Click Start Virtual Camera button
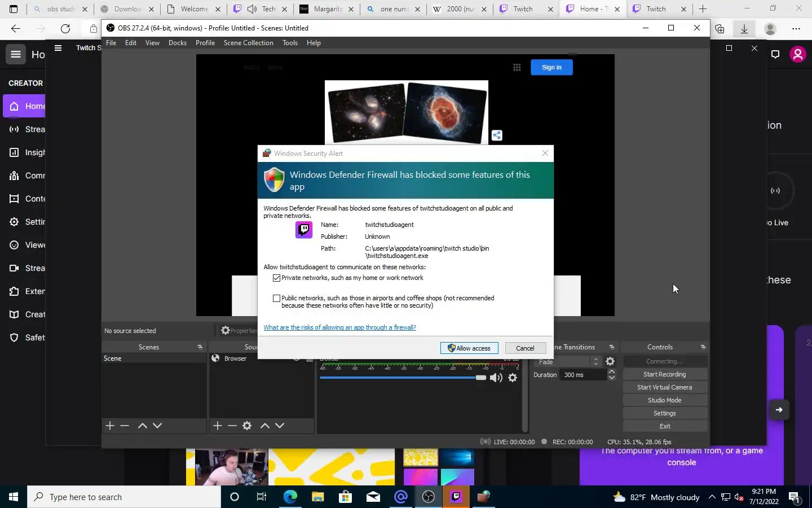Screen dimensions: 812x508 [x=665, y=387]
